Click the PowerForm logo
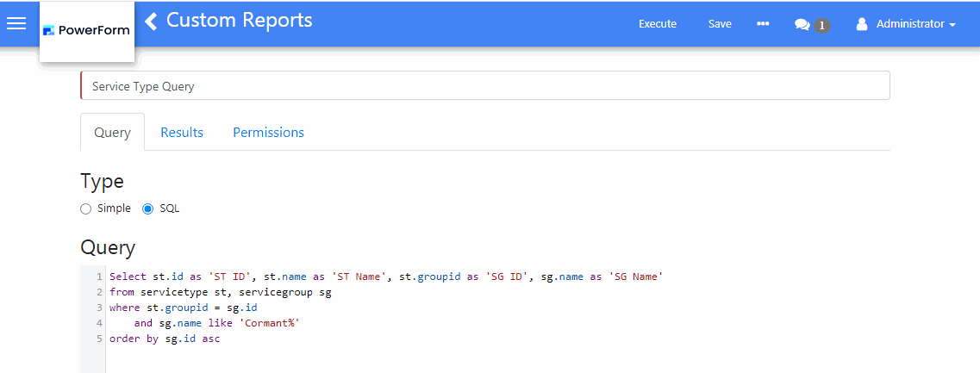980x373 pixels. pos(86,30)
